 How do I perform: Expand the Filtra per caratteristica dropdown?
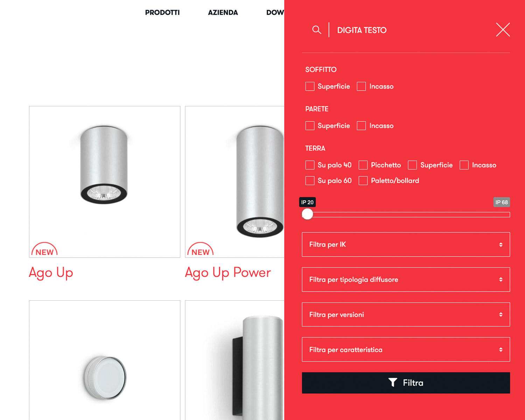click(x=406, y=349)
